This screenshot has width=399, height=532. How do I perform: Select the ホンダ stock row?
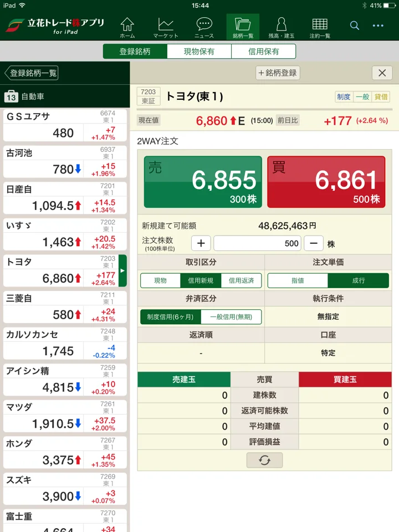65,452
